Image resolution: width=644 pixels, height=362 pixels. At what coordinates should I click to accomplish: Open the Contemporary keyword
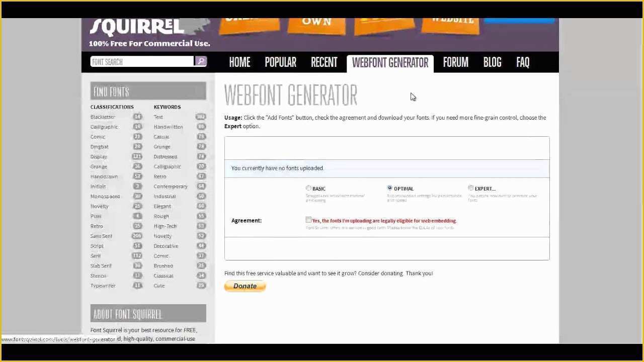click(x=170, y=187)
